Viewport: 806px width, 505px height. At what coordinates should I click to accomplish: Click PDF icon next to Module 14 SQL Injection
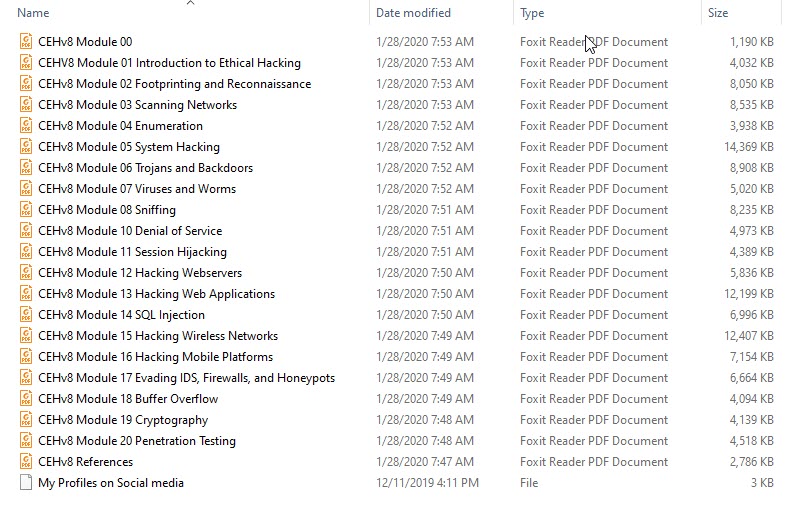tap(26, 314)
